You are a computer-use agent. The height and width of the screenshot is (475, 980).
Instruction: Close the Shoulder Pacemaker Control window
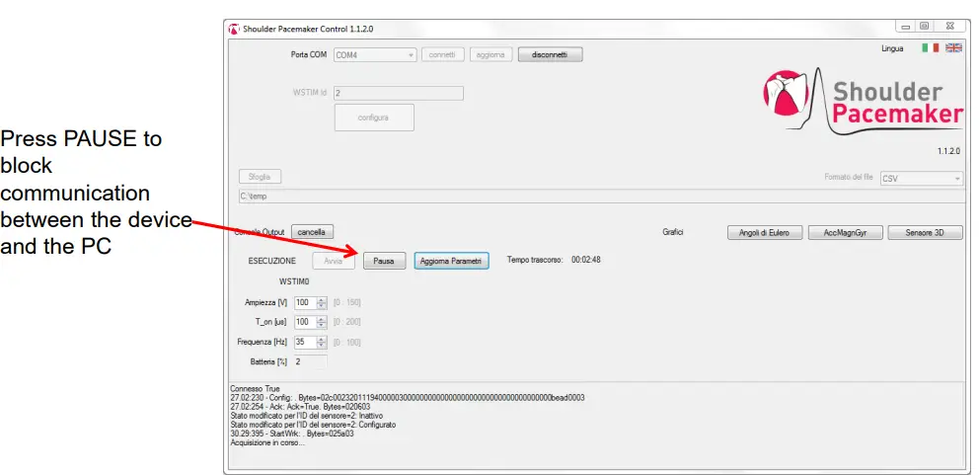950,27
